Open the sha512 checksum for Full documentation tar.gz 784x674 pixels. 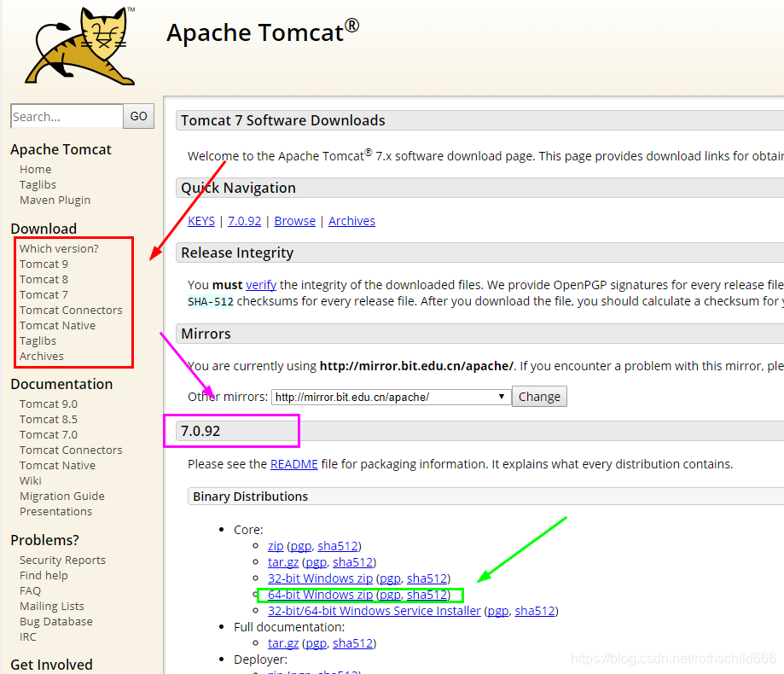click(x=353, y=643)
